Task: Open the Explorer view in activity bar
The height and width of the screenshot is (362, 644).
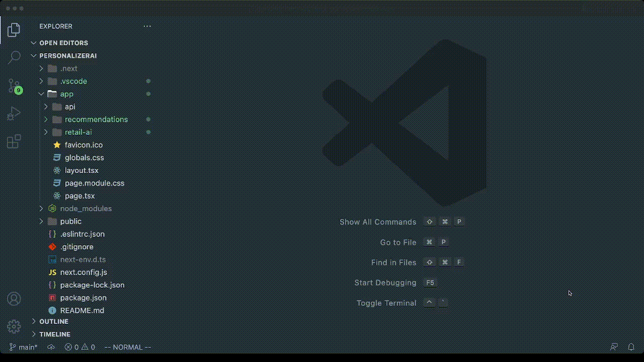Action: (14, 30)
